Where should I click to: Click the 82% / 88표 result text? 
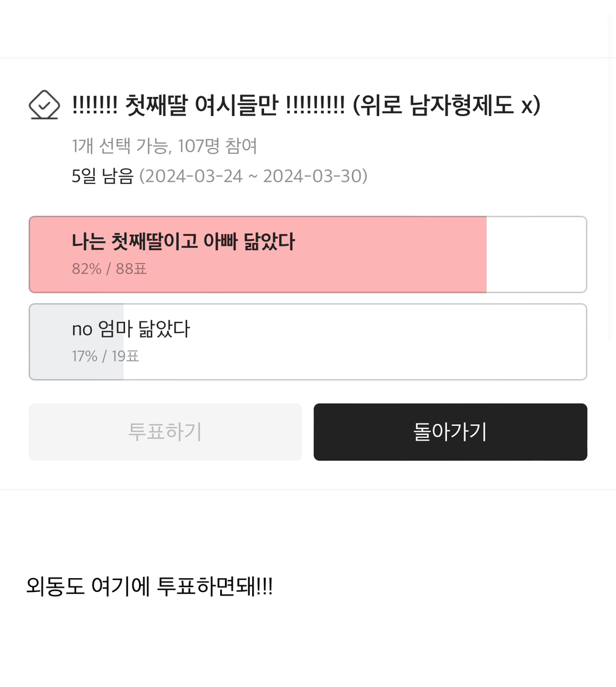109,269
